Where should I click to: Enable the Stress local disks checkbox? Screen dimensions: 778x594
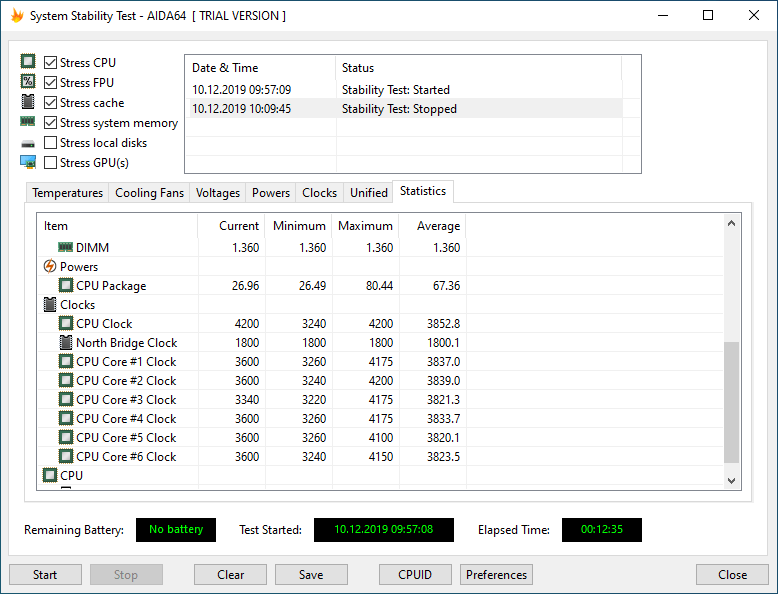(50, 142)
